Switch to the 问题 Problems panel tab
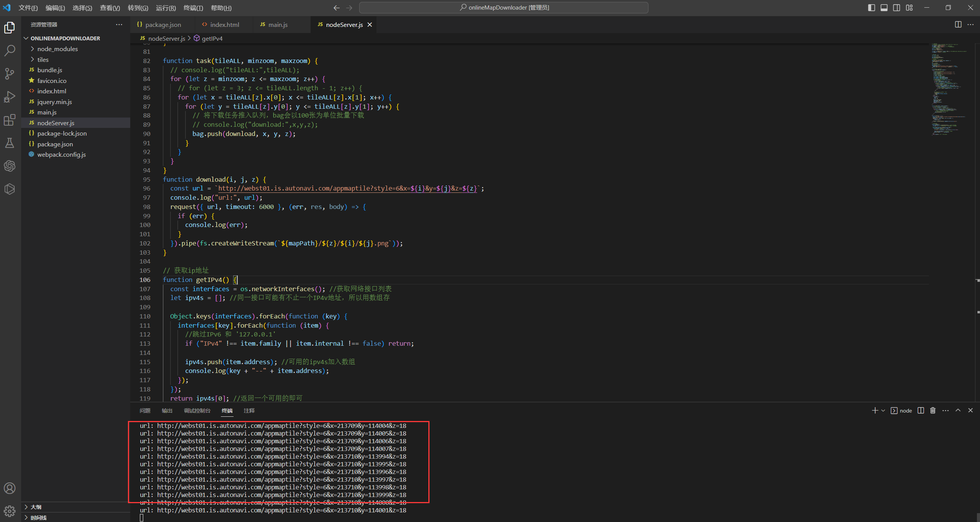 [x=145, y=411]
